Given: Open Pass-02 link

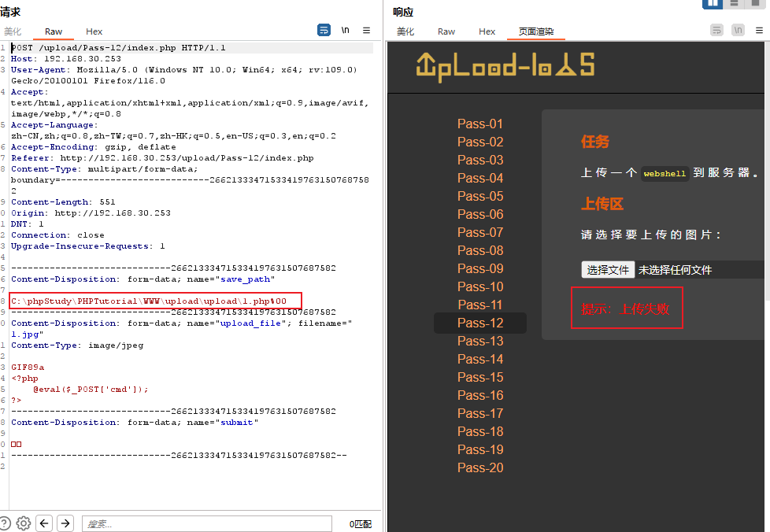Looking at the screenshot, I should pos(479,142).
